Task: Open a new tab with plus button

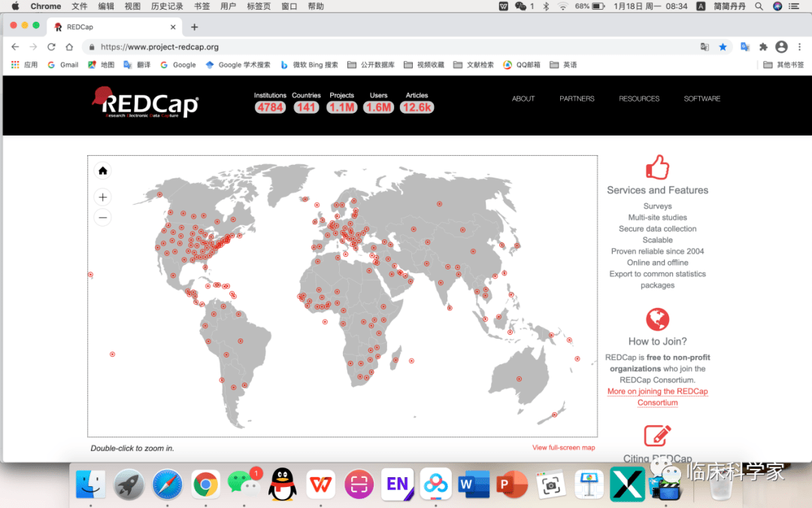Action: [194, 27]
